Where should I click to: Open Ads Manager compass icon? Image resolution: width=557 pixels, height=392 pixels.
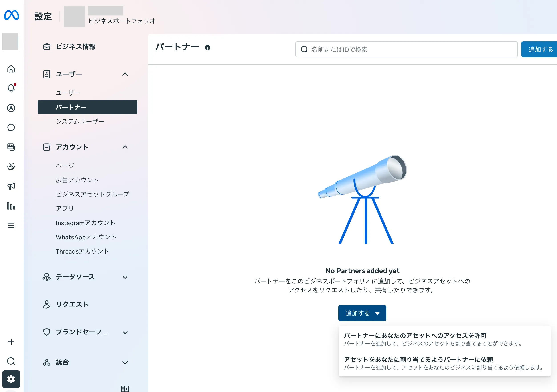(x=11, y=108)
